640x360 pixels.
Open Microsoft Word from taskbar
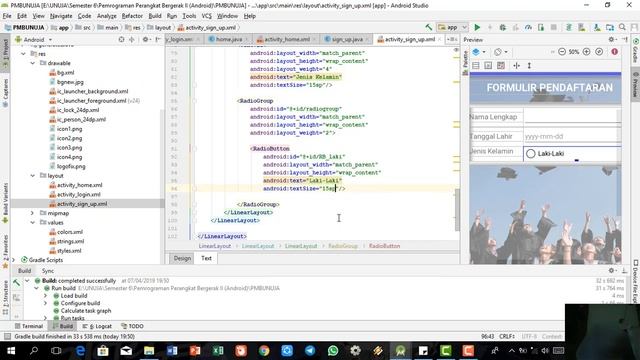(172, 351)
